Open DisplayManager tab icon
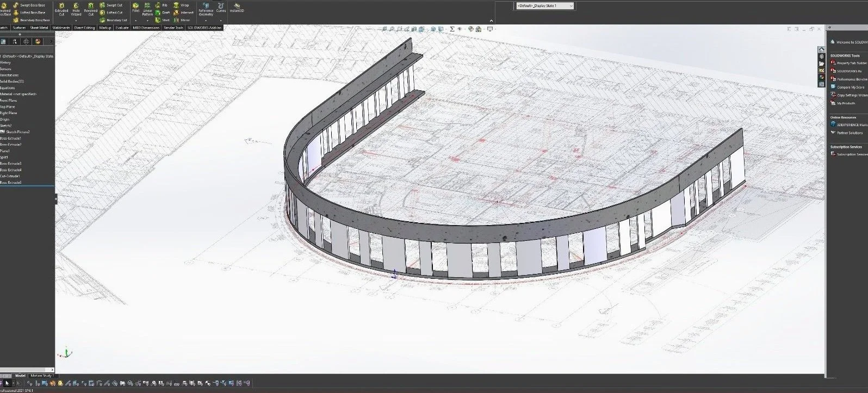 38,41
